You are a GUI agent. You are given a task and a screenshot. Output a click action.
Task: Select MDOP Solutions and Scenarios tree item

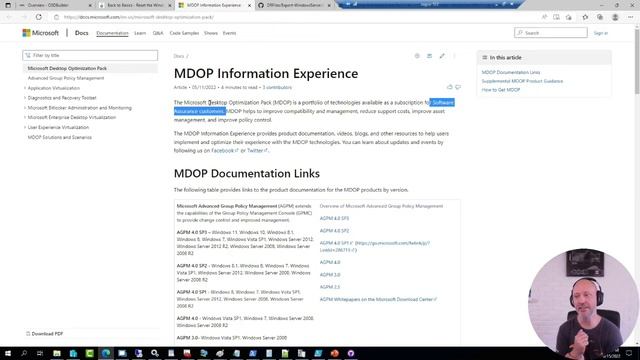[x=60, y=137]
